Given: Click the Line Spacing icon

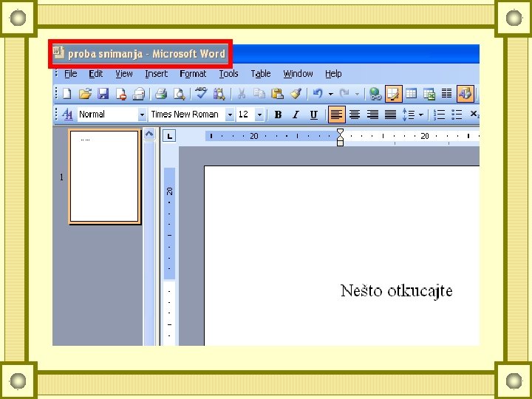Looking at the screenshot, I should [x=409, y=115].
